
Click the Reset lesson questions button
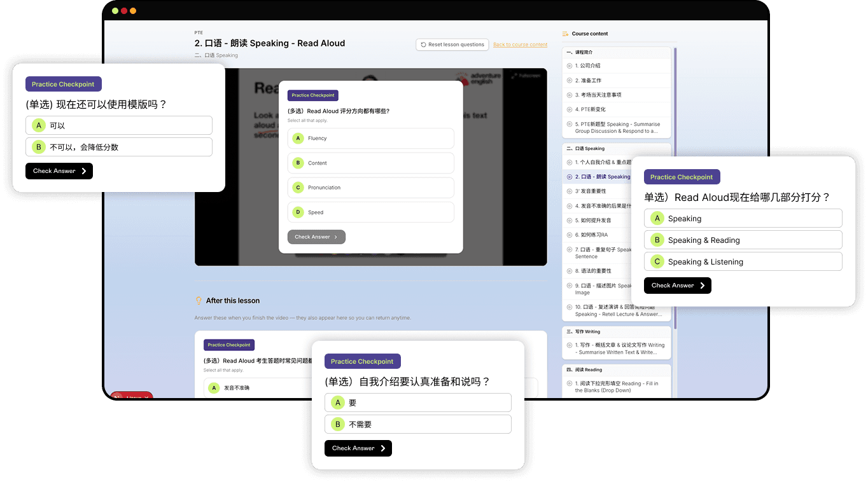click(452, 45)
